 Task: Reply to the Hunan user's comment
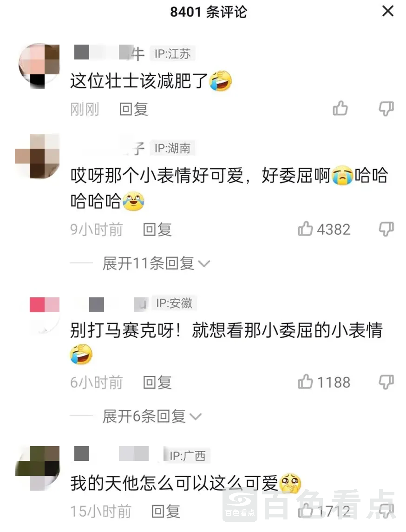pos(157,230)
